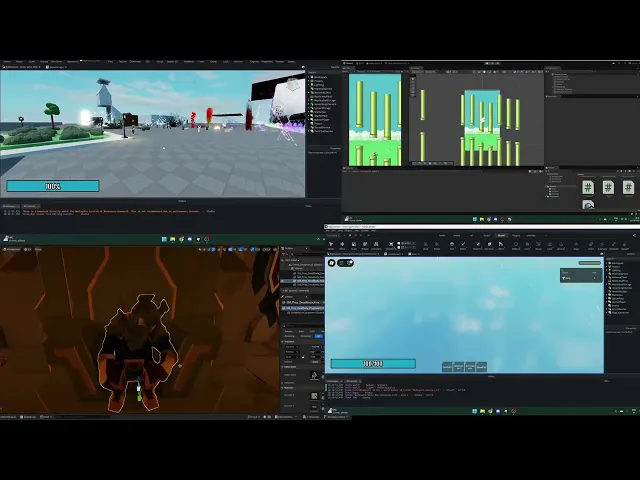
Task: Choose the Move tool in bottom-right Studio ribbon
Action: pos(342,245)
